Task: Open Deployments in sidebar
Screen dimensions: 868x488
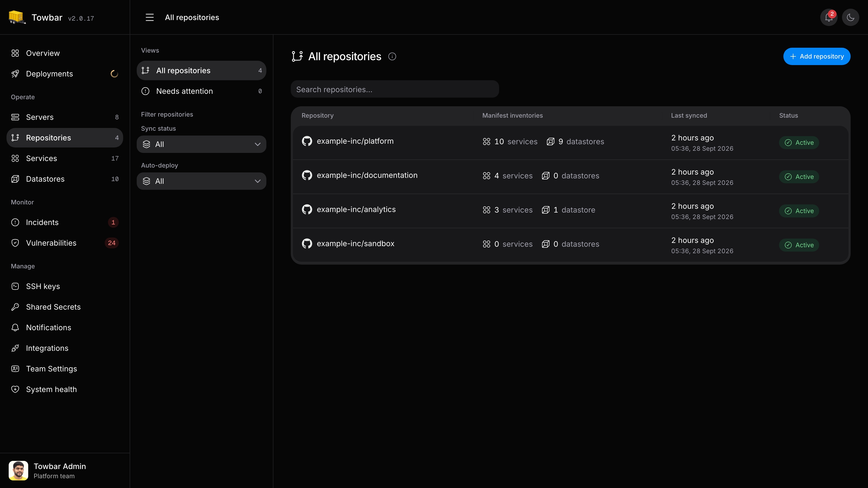Action: [65, 74]
